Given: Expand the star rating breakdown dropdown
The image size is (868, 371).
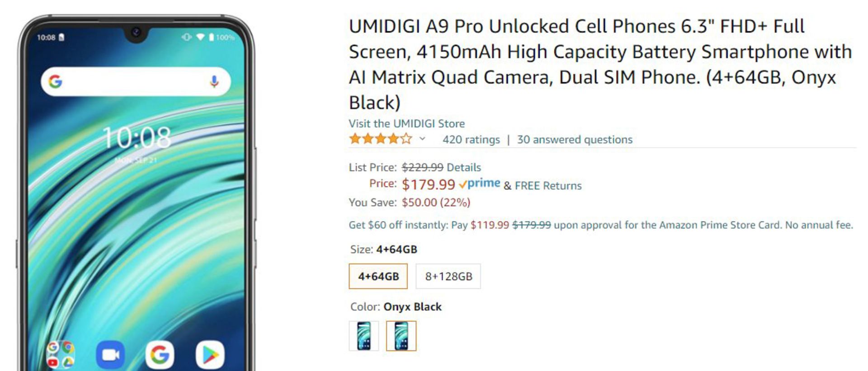Looking at the screenshot, I should [421, 140].
